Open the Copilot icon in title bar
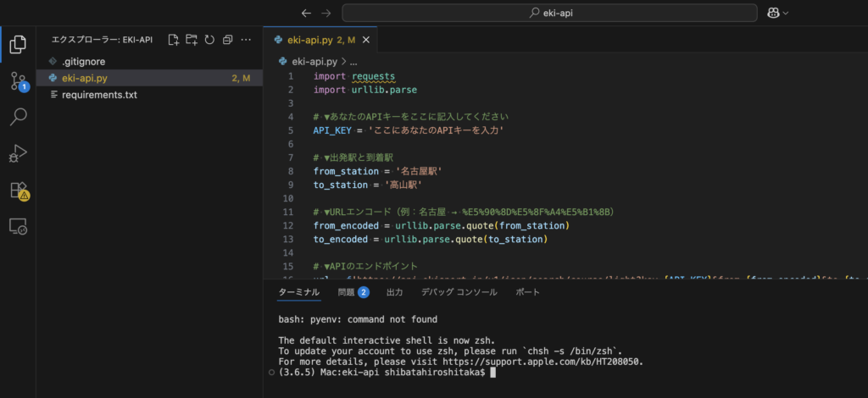868x398 pixels. [x=773, y=13]
